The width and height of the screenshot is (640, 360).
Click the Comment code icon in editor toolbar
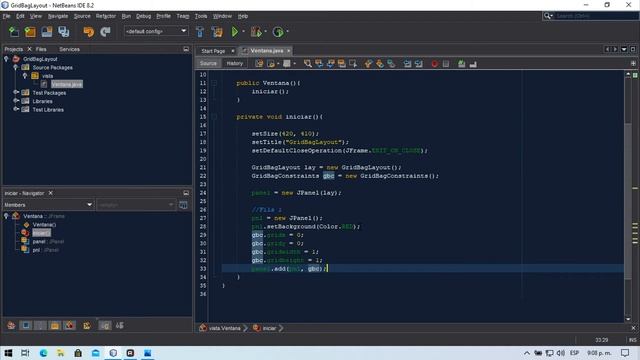click(461, 64)
